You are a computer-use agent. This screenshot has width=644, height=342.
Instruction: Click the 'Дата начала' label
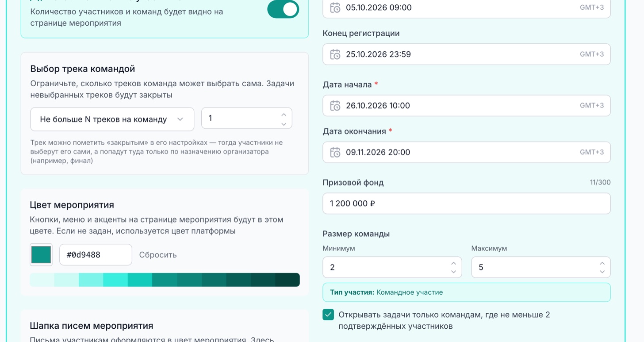(x=347, y=85)
